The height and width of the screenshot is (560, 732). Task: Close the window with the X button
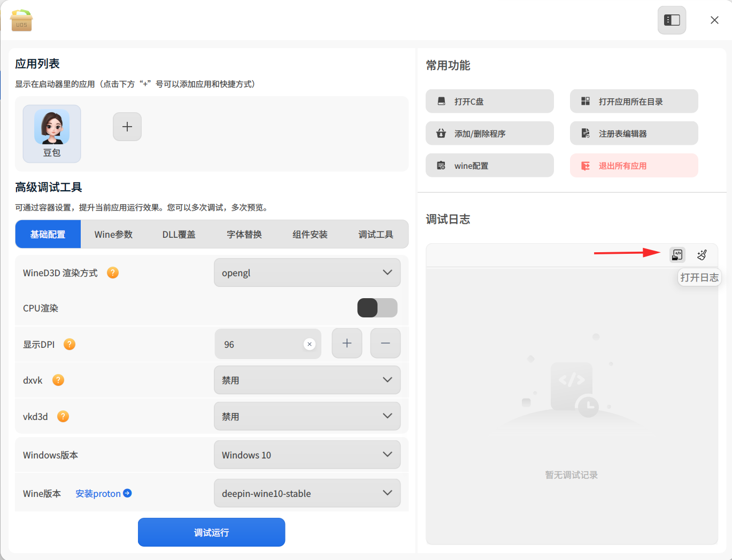[x=714, y=20]
